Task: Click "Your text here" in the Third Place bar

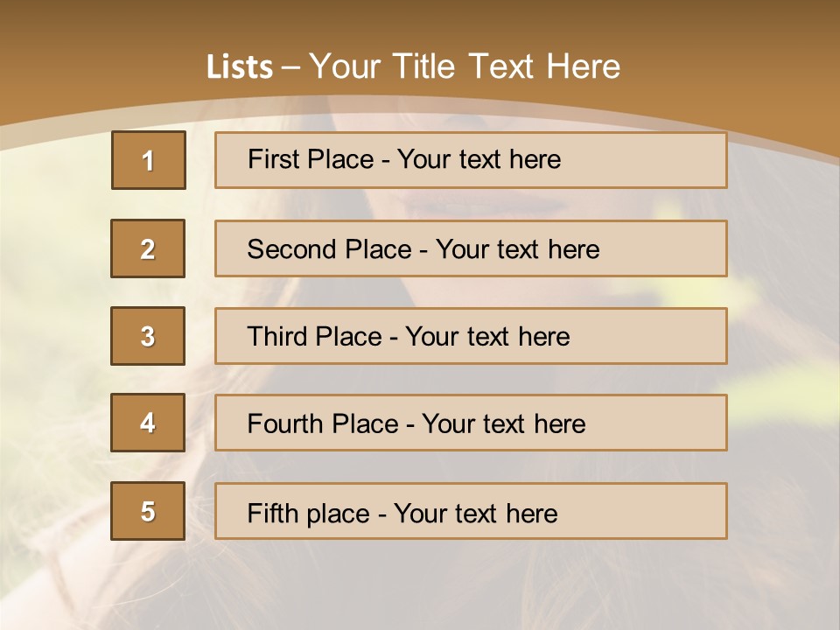Action: [487, 337]
